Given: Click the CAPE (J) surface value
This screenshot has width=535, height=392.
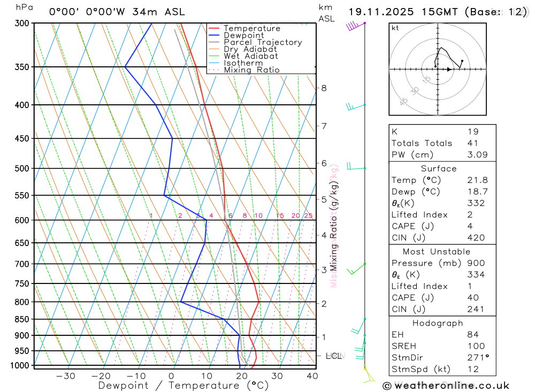Looking at the screenshot, I should (470, 226).
